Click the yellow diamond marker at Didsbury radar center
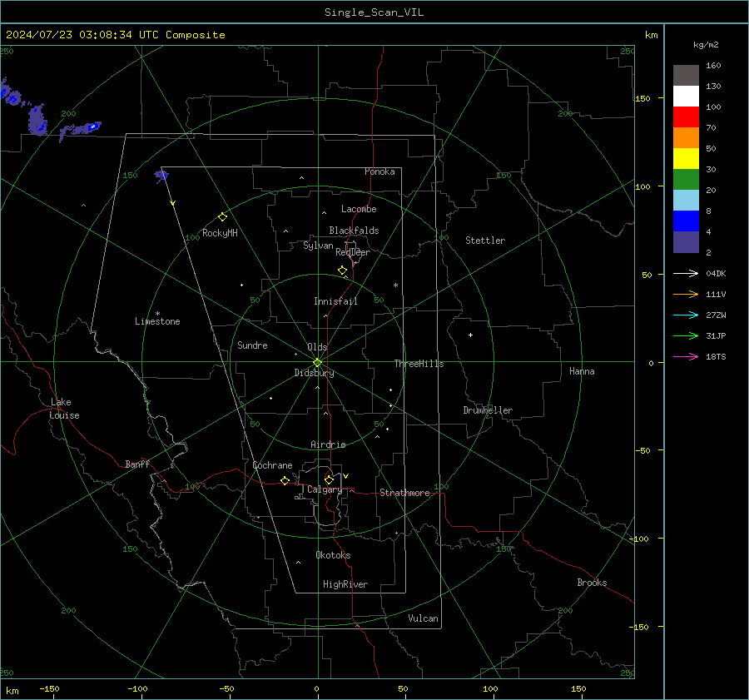 click(x=317, y=362)
